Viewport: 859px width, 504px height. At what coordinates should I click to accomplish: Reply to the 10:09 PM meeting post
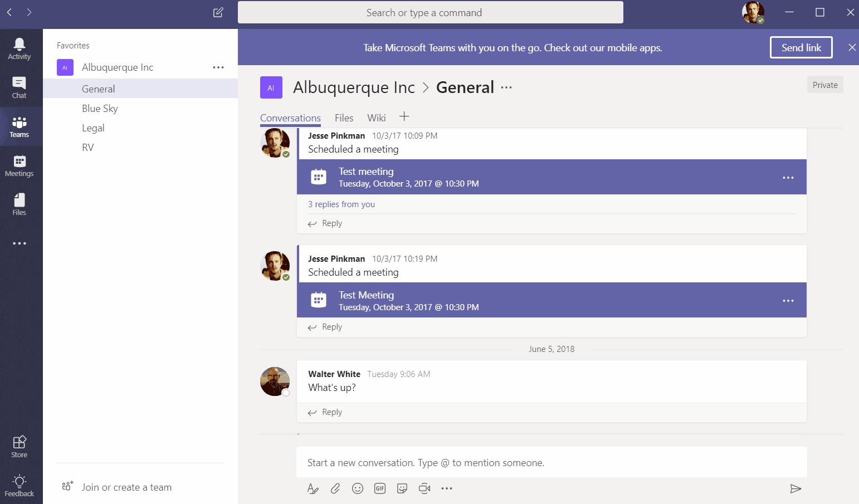point(325,223)
